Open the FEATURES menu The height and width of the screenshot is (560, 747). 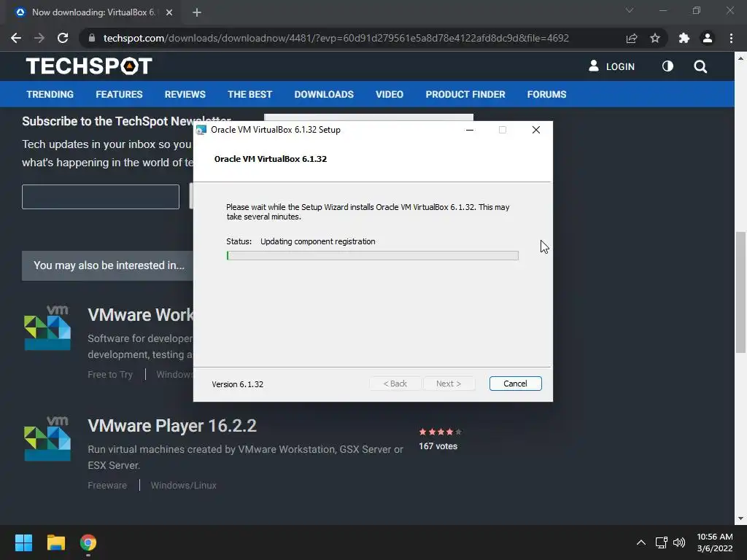pyautogui.click(x=119, y=94)
